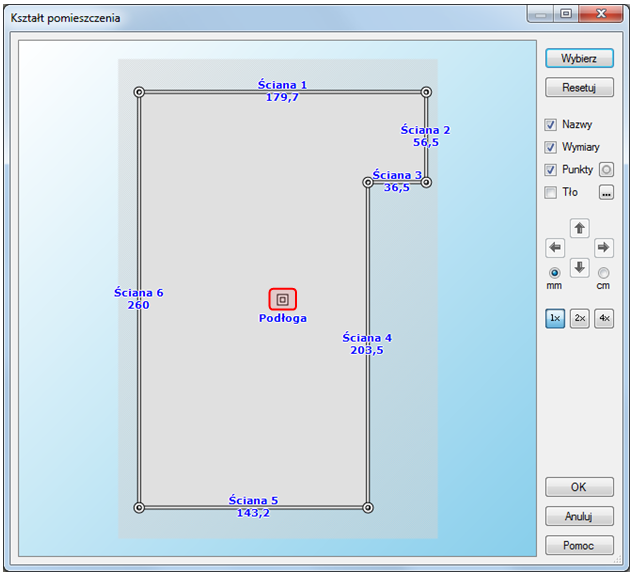Viewport: 634px width, 577px height.
Task: Click the left arrow pan button
Action: [556, 247]
